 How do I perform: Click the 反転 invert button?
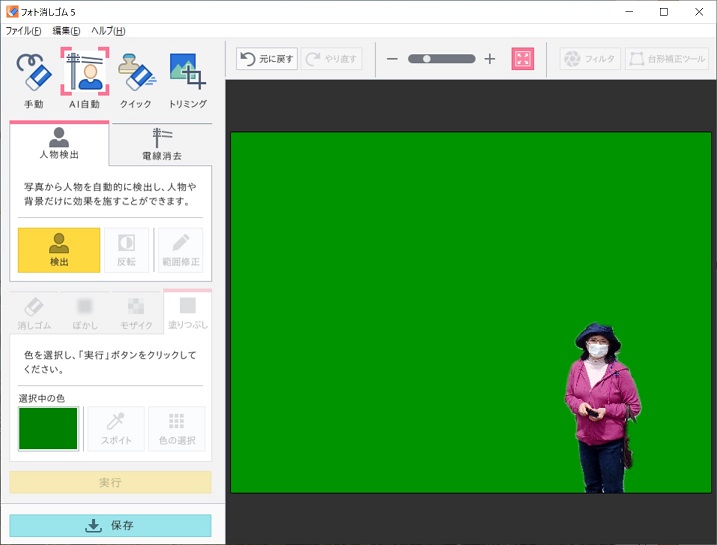point(126,250)
